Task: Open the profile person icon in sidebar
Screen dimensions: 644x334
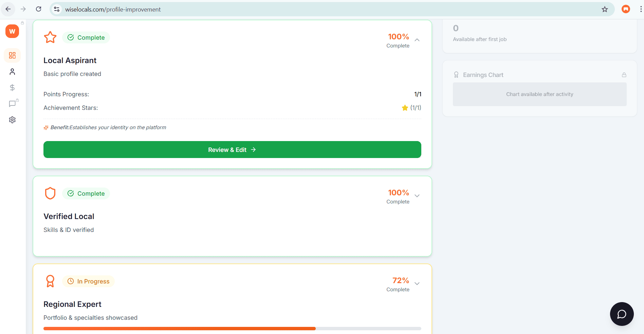Action: point(12,72)
